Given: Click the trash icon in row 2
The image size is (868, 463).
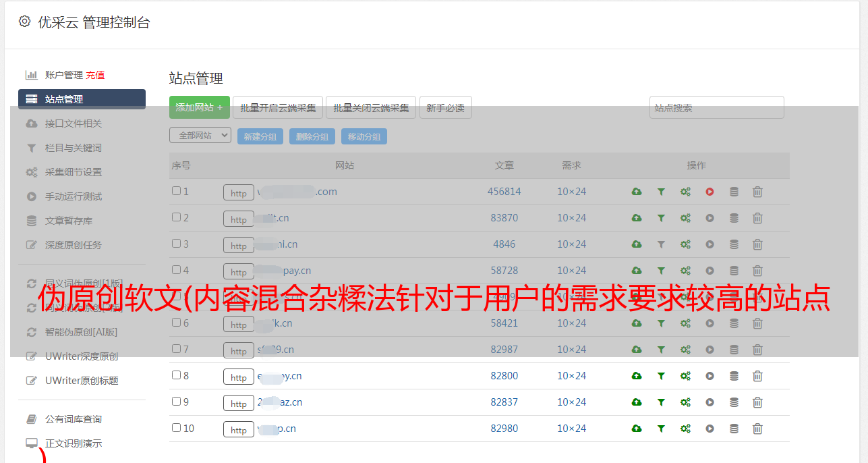Looking at the screenshot, I should [757, 218].
